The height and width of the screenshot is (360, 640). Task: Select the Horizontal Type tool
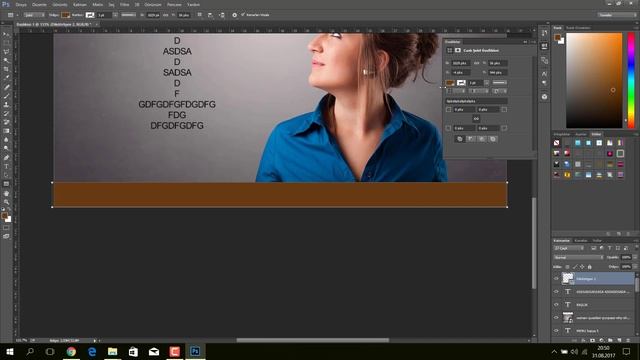click(x=6, y=166)
